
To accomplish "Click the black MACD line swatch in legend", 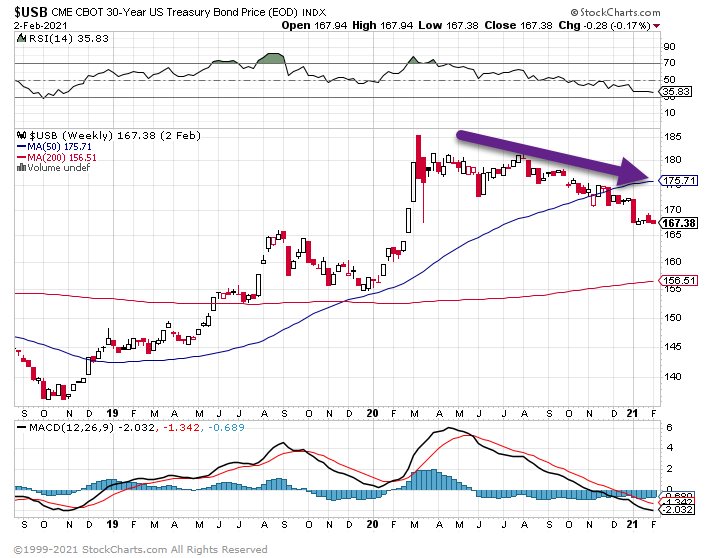I will pyautogui.click(x=22, y=428).
